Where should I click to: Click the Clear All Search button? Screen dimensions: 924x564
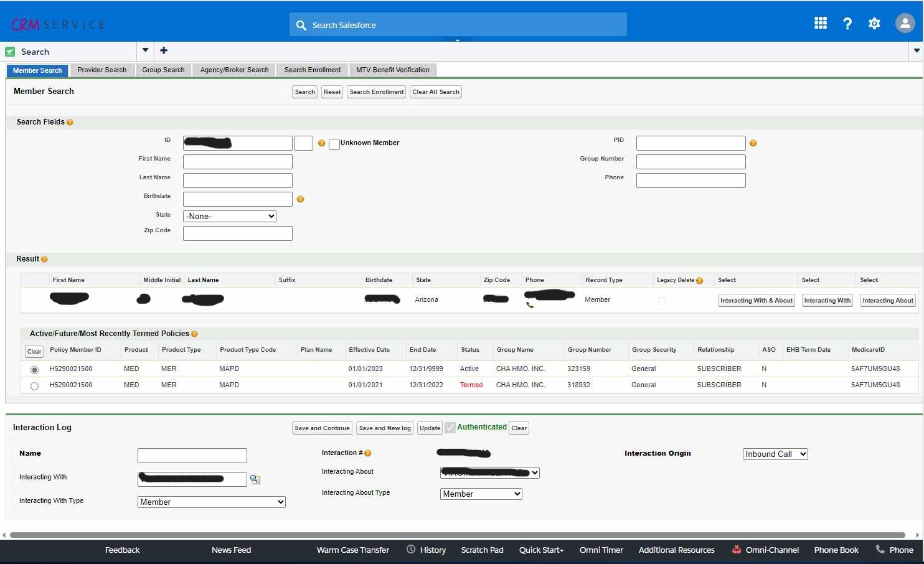coord(436,92)
